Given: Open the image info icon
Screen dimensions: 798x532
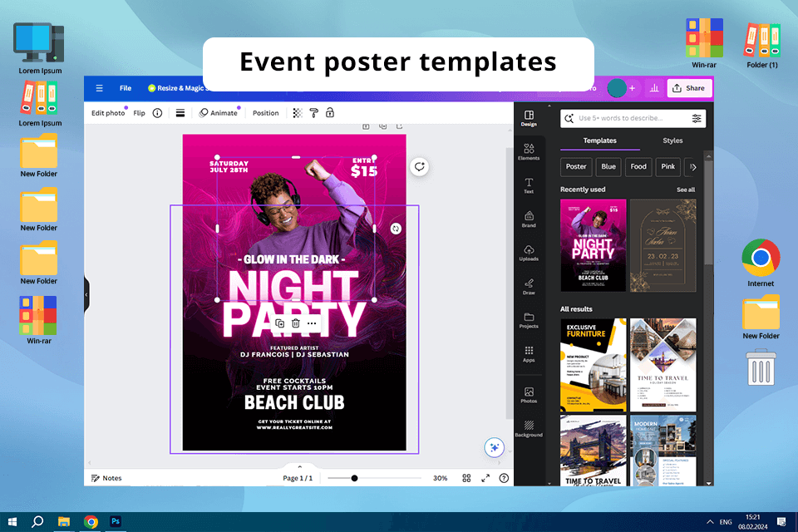Looking at the screenshot, I should pyautogui.click(x=157, y=113).
